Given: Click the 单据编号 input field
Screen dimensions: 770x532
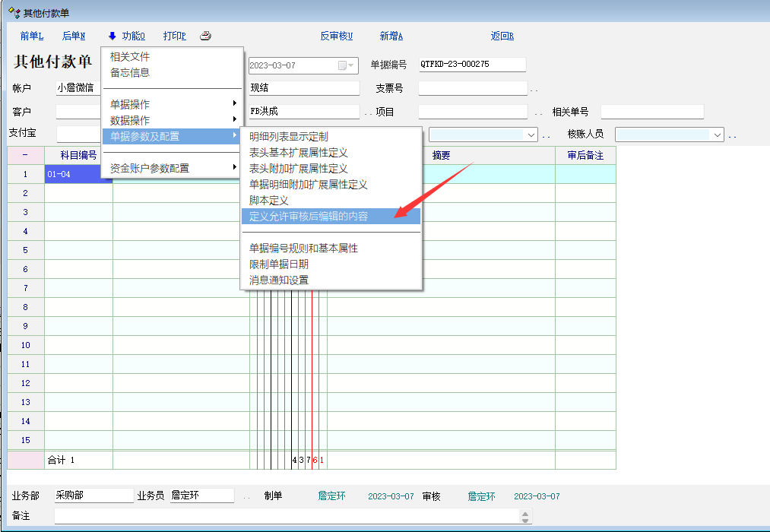Looking at the screenshot, I should coord(471,65).
